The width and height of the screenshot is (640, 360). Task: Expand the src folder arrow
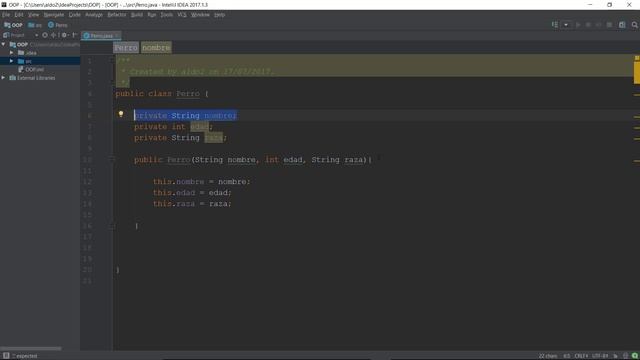coord(11,61)
